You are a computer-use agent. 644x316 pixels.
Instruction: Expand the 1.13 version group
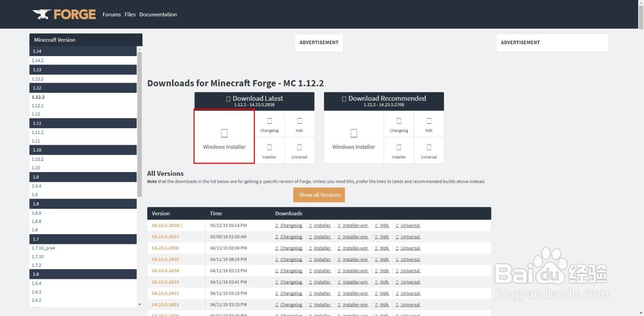(x=83, y=70)
